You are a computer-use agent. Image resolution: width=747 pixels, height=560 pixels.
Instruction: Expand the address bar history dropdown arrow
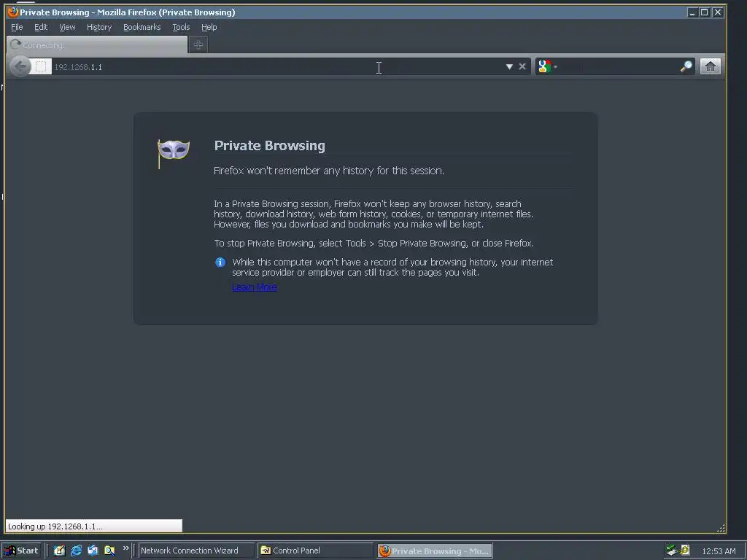(509, 66)
